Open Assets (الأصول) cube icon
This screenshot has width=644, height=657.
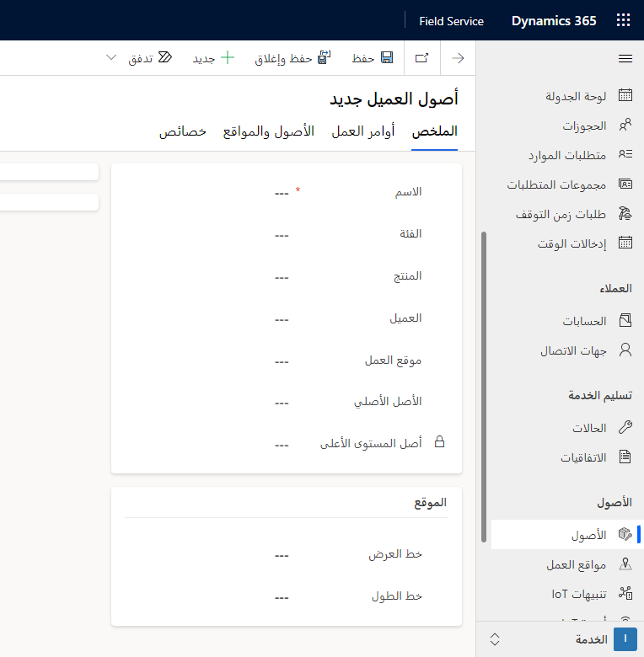625,534
